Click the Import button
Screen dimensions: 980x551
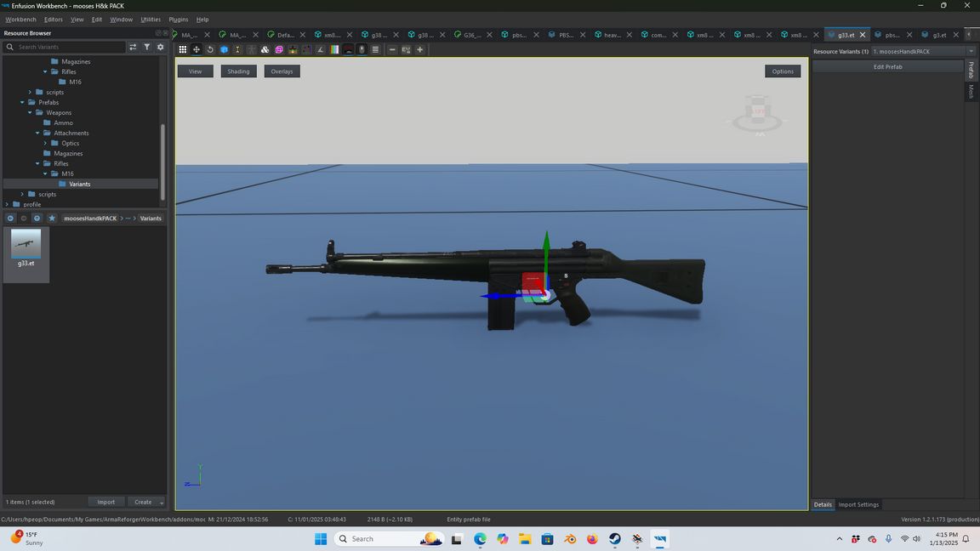(105, 502)
